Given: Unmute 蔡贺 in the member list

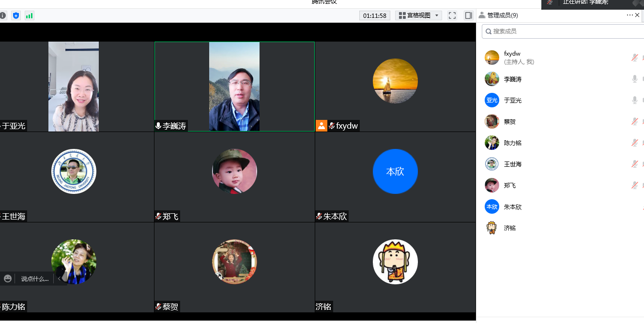Looking at the screenshot, I should (634, 121).
